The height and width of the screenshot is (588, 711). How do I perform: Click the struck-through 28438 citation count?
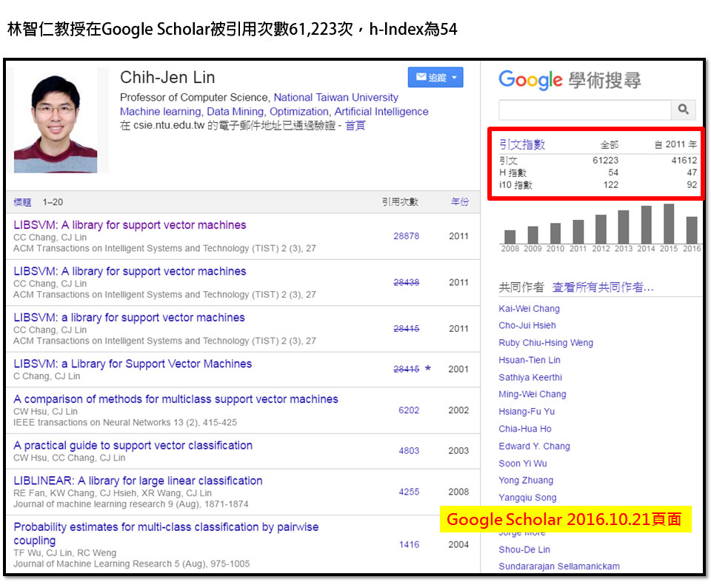[407, 282]
